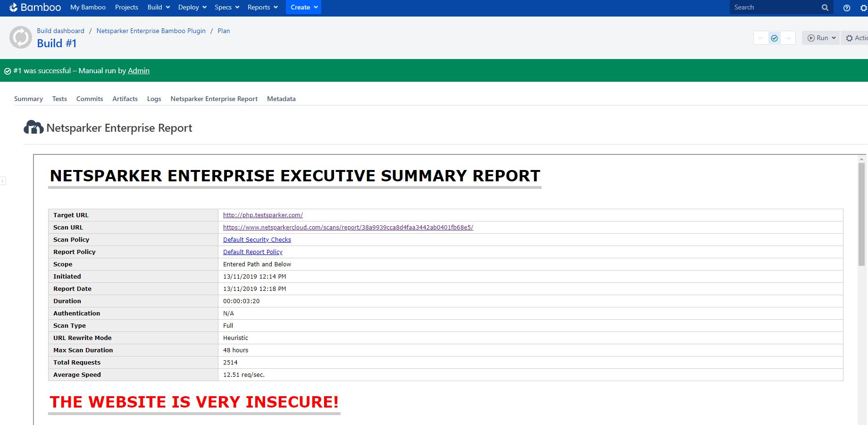Open the help question mark icon
The height and width of the screenshot is (425, 868).
click(x=847, y=8)
